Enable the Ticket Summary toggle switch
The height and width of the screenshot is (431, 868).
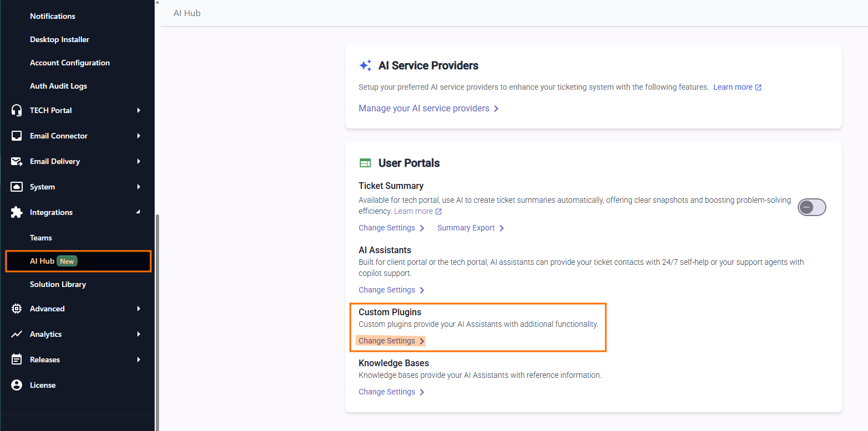coord(811,207)
